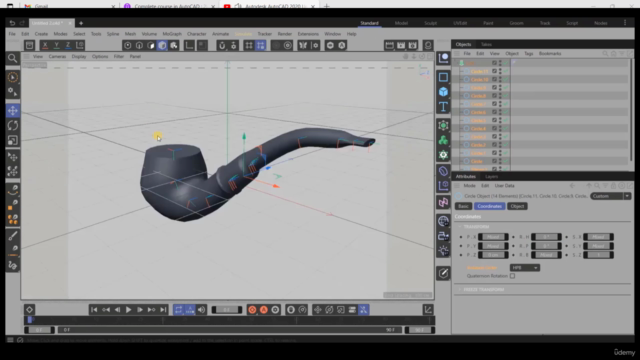
Task: Toggle the Coordinate System button beside the Z lock
Action: 80,45
